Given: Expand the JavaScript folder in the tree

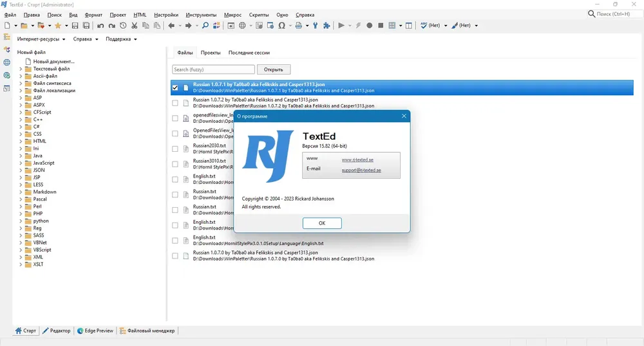Looking at the screenshot, I should pos(21,163).
